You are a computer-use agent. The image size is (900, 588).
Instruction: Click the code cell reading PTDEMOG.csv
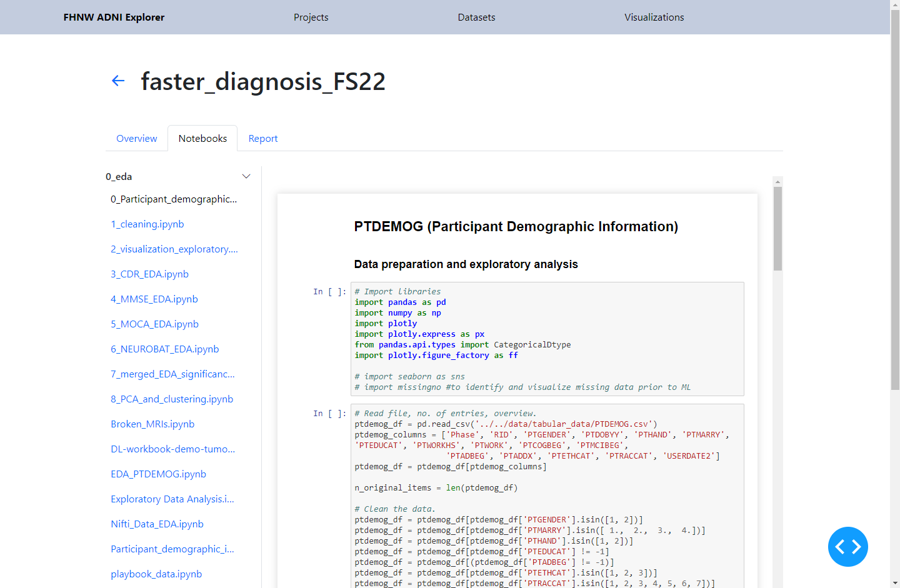(x=547, y=496)
